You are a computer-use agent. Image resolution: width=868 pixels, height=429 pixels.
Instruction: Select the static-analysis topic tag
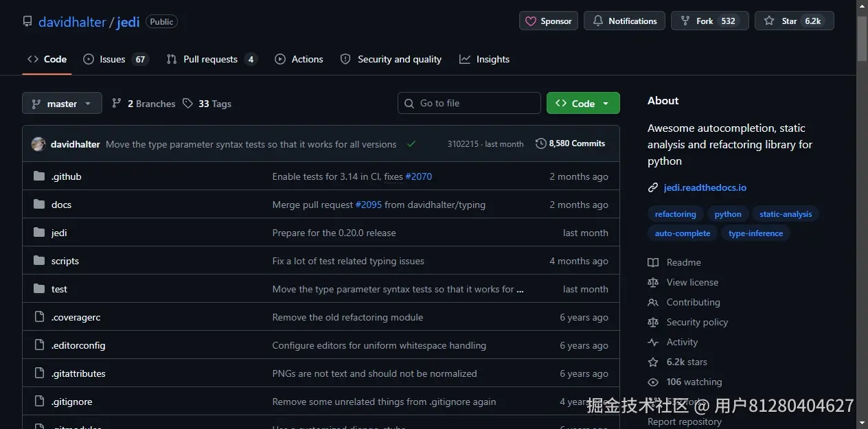[786, 214]
